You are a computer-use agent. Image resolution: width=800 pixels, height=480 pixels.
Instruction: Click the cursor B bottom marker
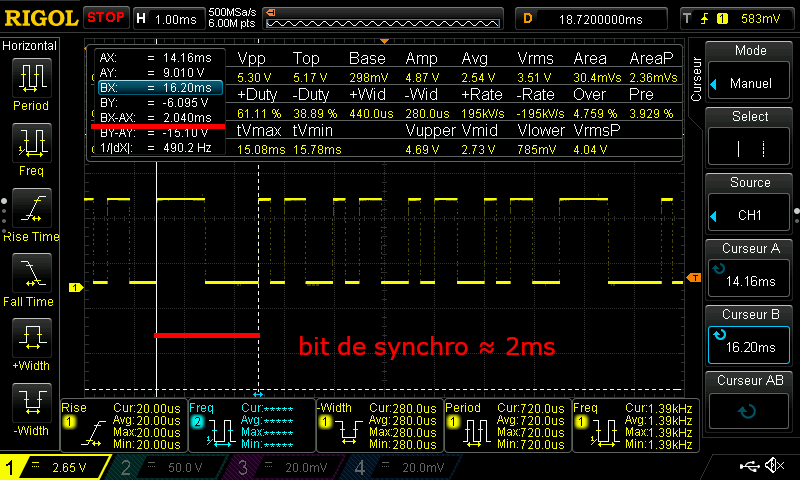click(x=258, y=394)
